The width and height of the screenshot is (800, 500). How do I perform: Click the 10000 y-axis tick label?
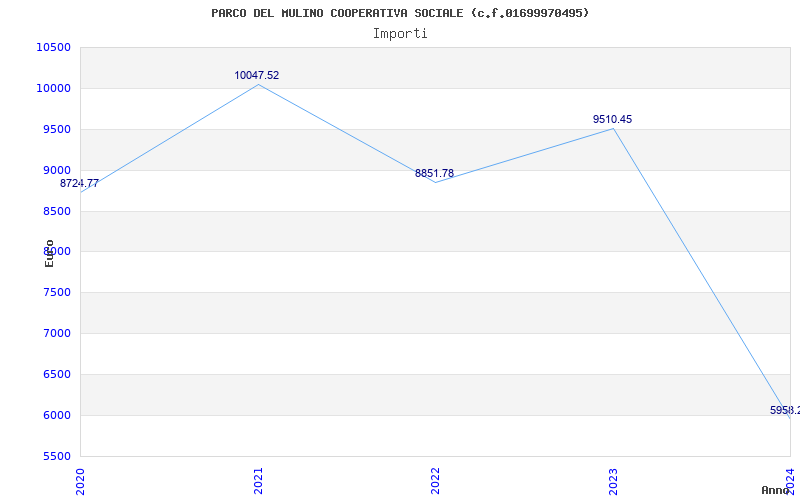[x=53, y=88]
